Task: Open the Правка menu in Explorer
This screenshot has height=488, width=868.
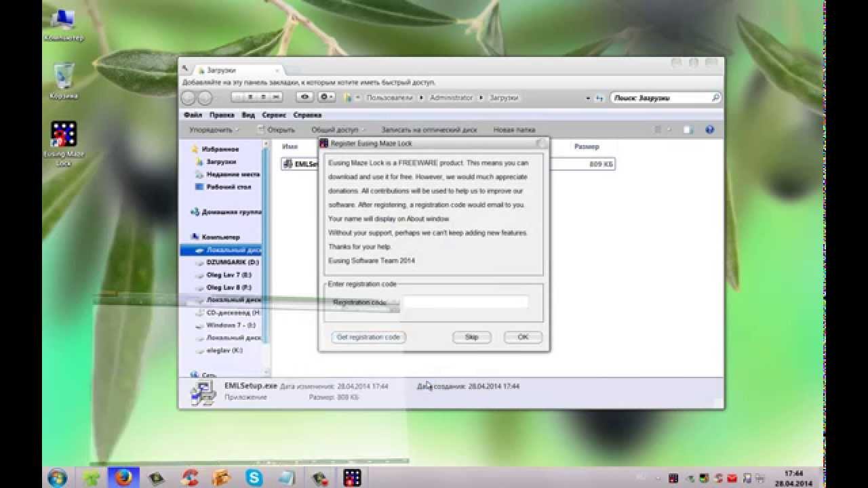Action: pyautogui.click(x=222, y=115)
